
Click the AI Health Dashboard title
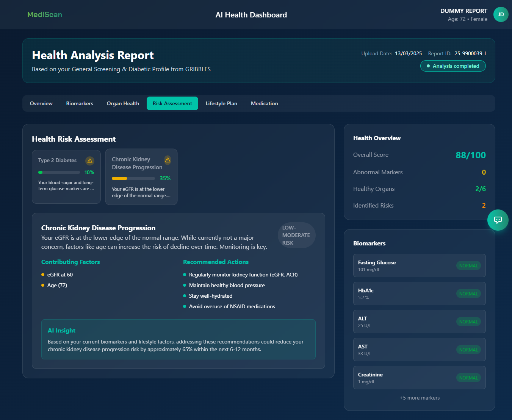click(x=251, y=15)
